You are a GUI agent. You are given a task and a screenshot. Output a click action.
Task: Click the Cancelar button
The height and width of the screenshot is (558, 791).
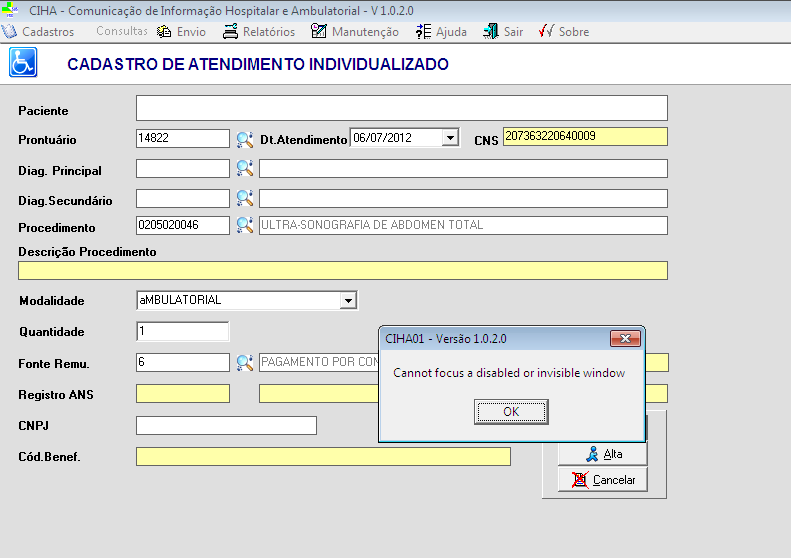[x=603, y=480]
